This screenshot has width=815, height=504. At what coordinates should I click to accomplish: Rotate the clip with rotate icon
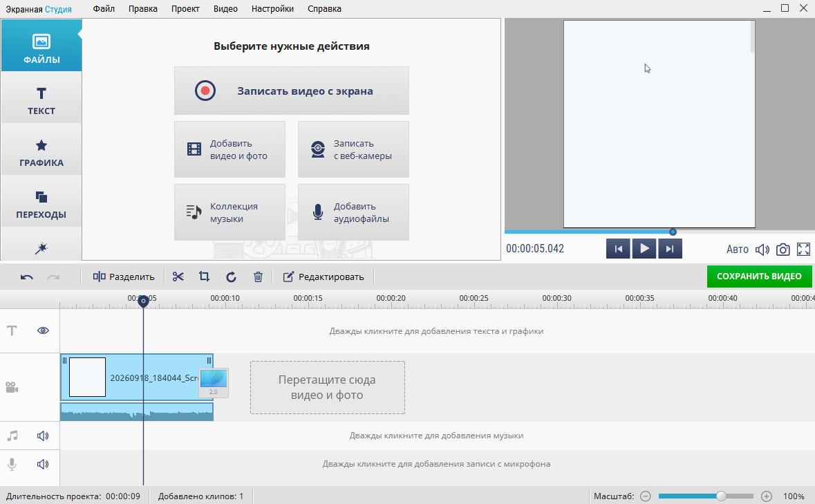click(232, 277)
